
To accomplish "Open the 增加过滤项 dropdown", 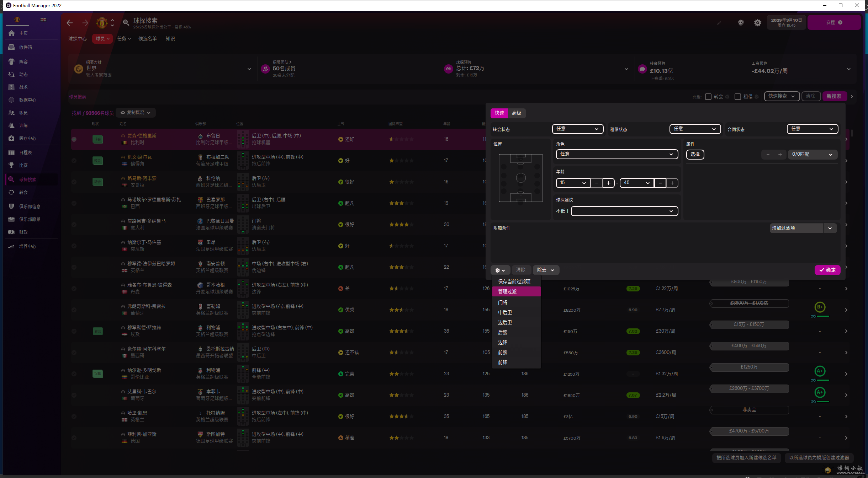I will 803,228.
